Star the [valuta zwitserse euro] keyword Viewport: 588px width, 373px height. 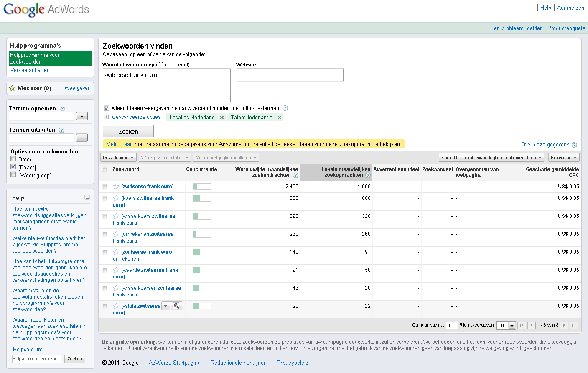coord(116,306)
